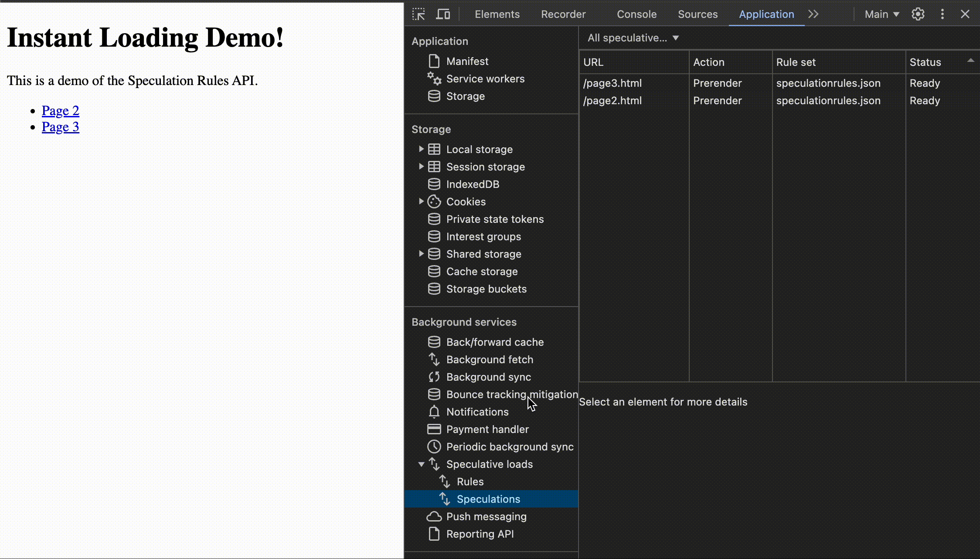Expand the Local storage tree node
Viewport: 980px width, 559px height.
click(x=421, y=149)
